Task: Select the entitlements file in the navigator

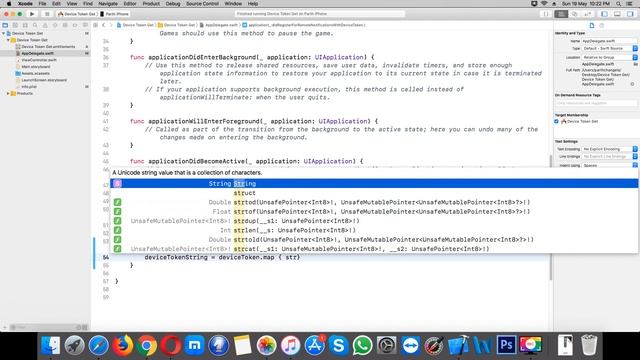Action: pyautogui.click(x=48, y=47)
